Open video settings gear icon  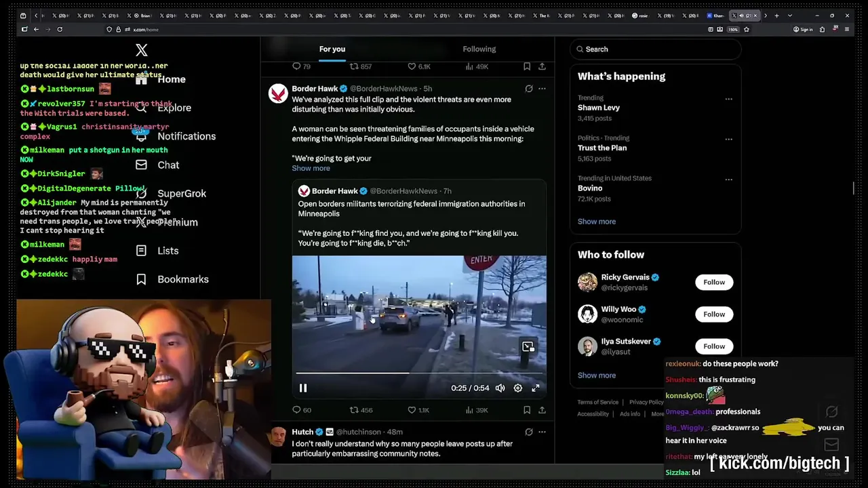click(x=518, y=388)
